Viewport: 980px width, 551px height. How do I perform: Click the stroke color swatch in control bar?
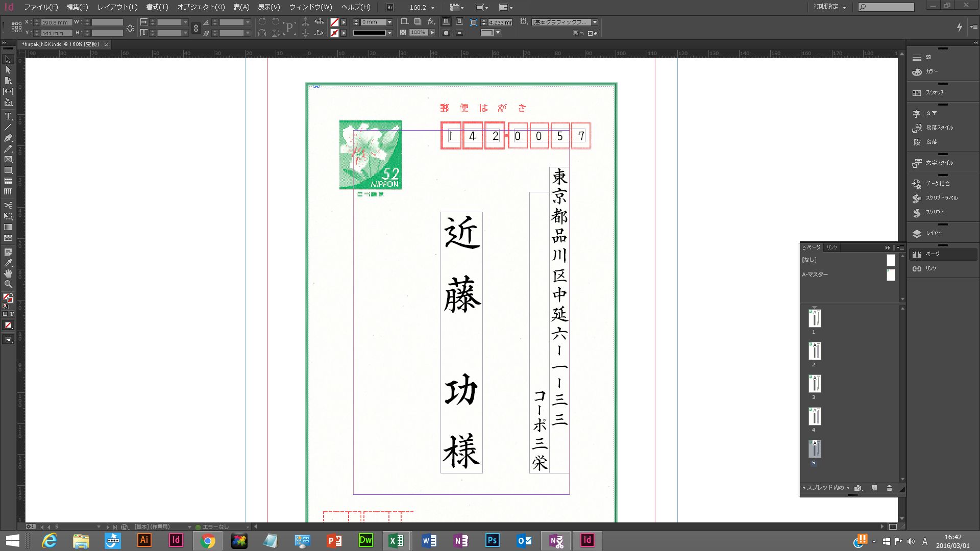click(334, 33)
